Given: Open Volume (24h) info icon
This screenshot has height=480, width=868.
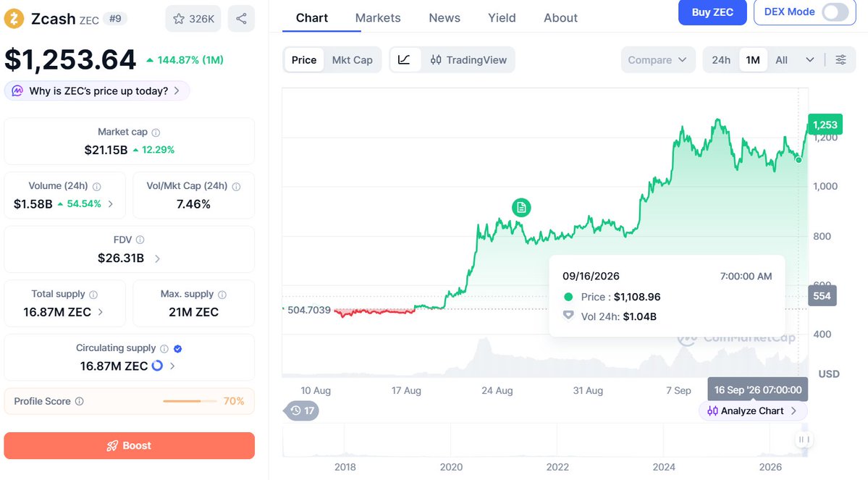Looking at the screenshot, I should pos(97,187).
